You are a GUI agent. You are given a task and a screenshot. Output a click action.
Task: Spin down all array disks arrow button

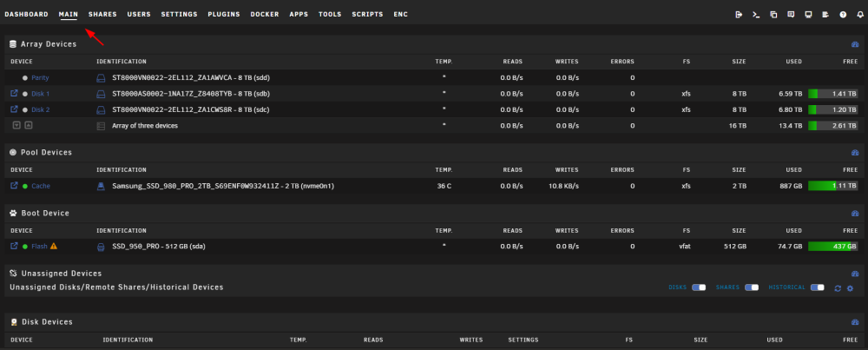[x=16, y=125]
